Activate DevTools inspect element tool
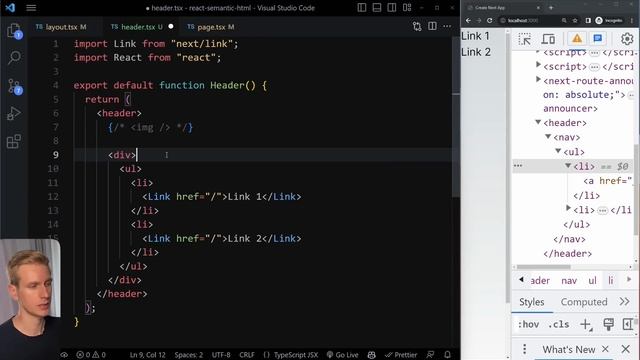640x360 pixels. [524, 39]
